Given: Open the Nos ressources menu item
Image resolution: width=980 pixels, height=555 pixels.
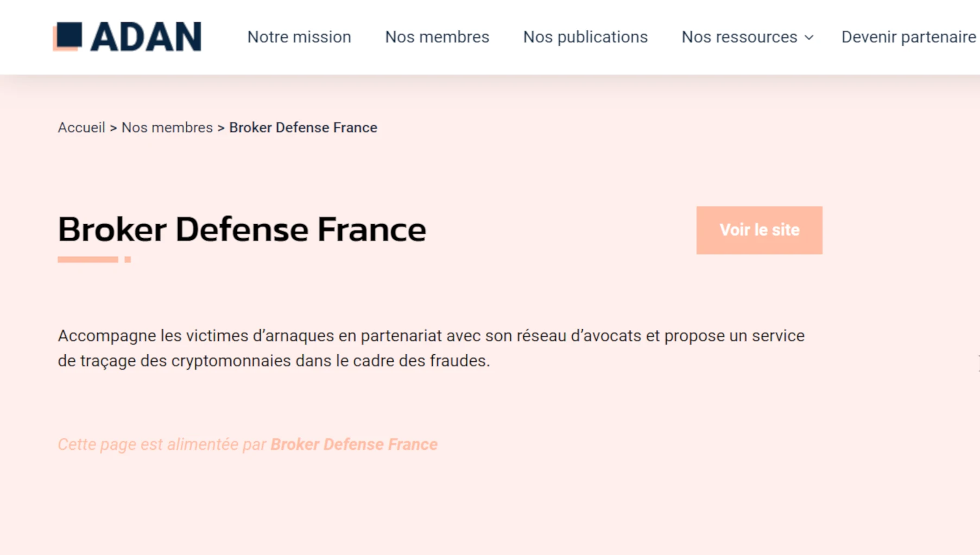Looking at the screenshot, I should [739, 37].
